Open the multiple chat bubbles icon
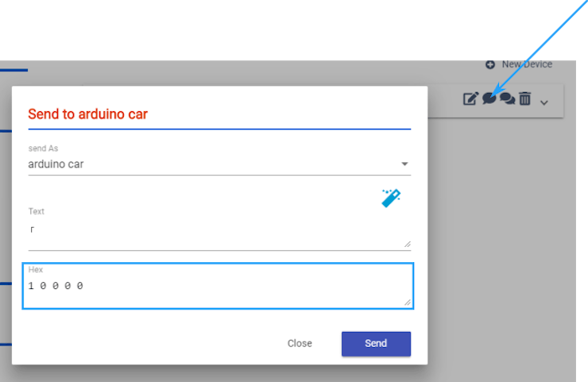Screen dimensions: 588x382 pyautogui.click(x=508, y=98)
